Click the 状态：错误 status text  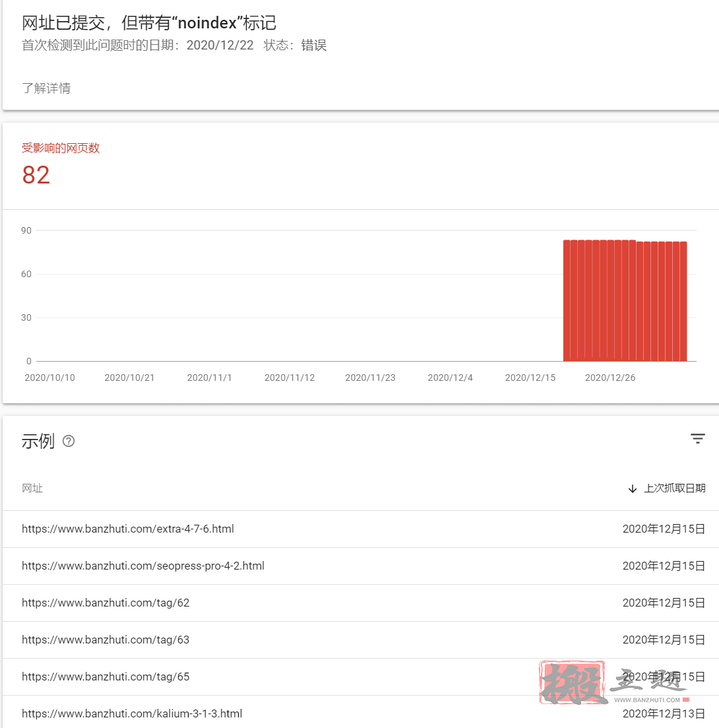click(295, 45)
